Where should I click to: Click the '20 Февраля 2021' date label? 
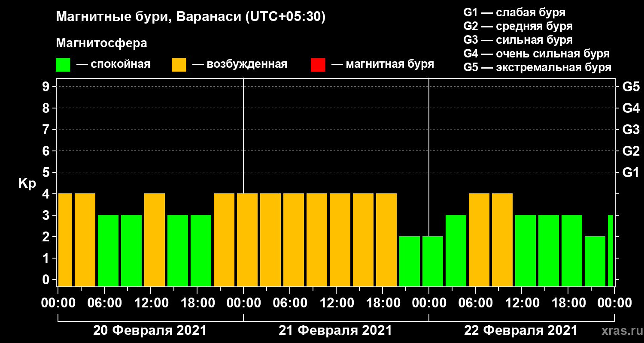(x=150, y=331)
